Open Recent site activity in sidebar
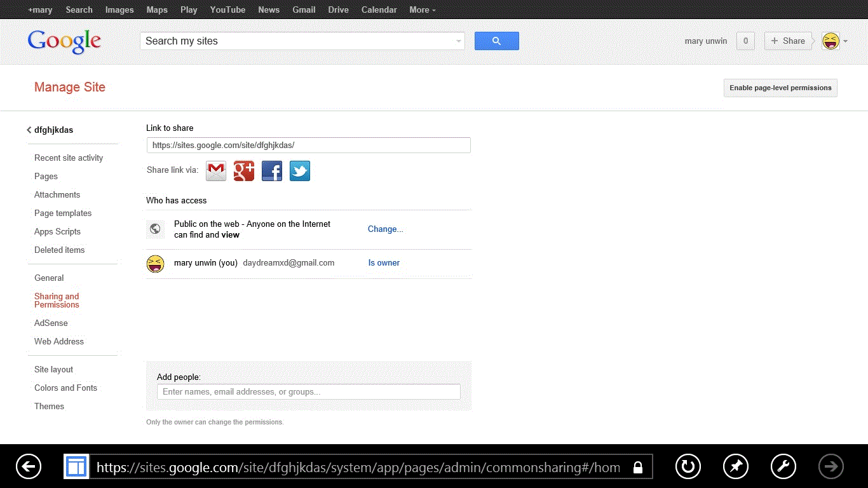 tap(69, 158)
